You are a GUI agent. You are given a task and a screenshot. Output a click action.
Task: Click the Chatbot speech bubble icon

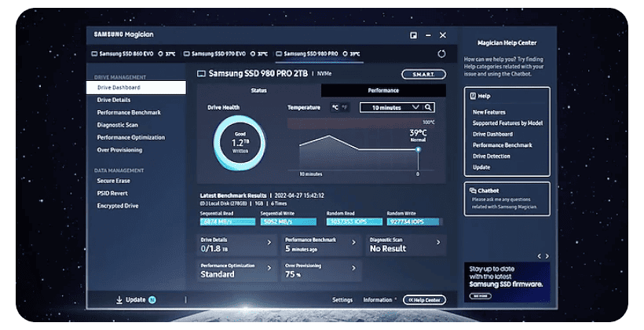pos(471,190)
